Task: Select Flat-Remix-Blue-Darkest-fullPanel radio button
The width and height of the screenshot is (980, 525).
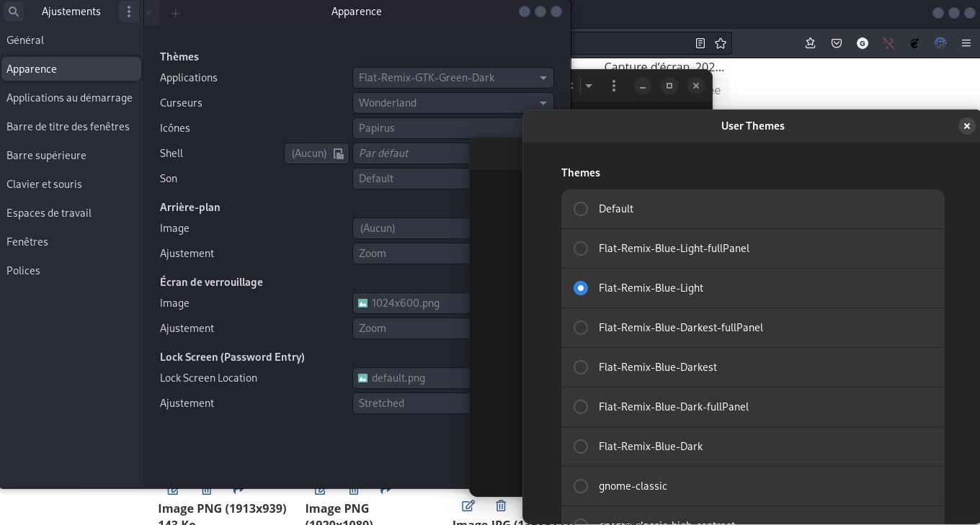Action: tap(581, 328)
